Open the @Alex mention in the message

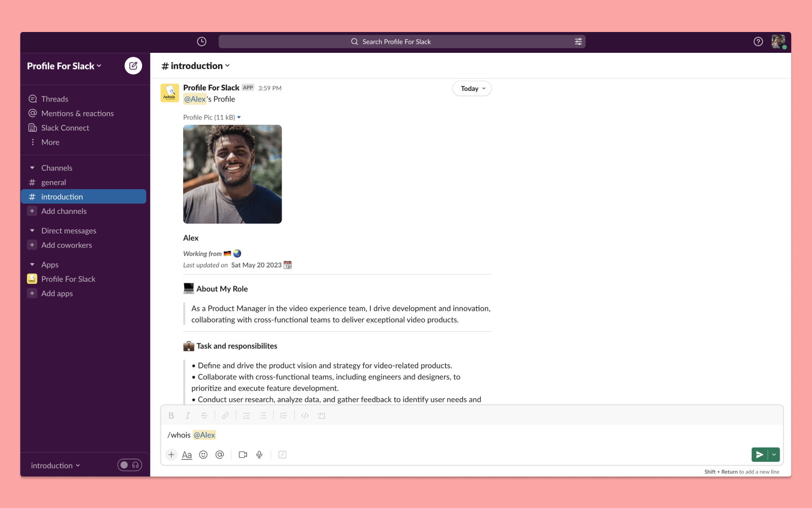(x=195, y=99)
